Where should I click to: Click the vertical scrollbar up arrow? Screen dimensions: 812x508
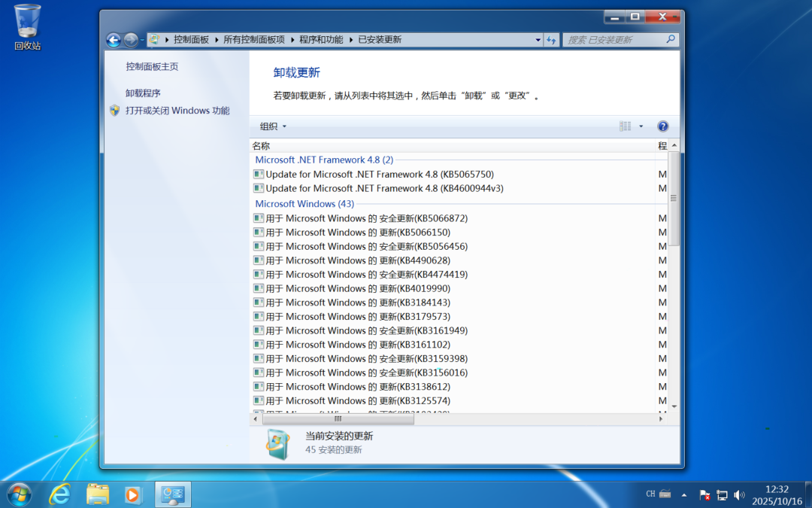pyautogui.click(x=674, y=145)
